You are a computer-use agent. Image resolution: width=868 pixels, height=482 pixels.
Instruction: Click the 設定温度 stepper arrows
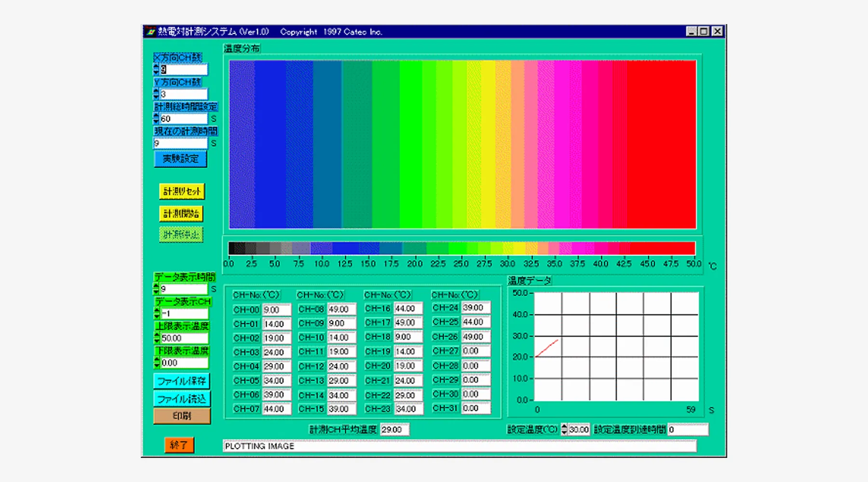tap(564, 429)
